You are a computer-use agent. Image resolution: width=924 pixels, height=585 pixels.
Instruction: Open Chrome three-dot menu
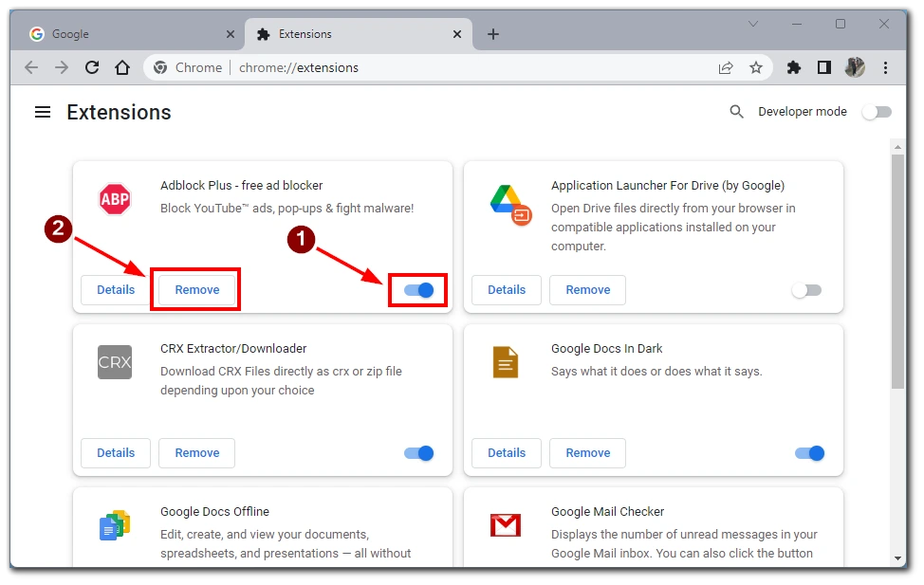[885, 67]
